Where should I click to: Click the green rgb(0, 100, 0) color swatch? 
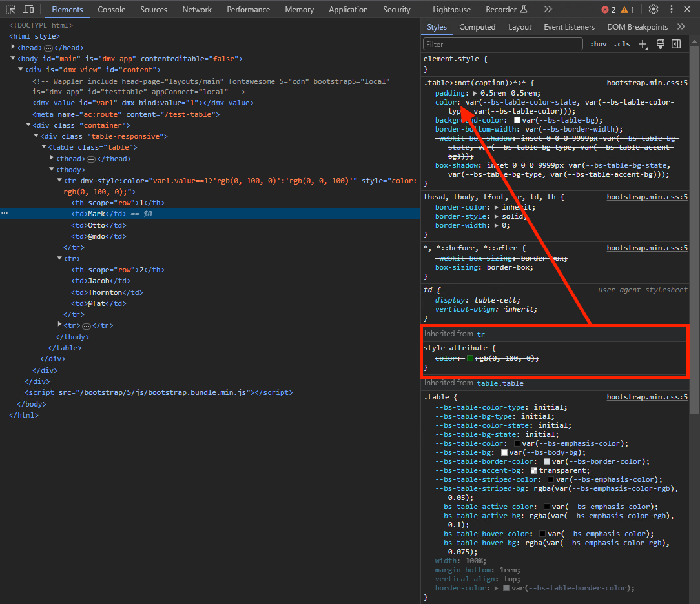pos(470,358)
